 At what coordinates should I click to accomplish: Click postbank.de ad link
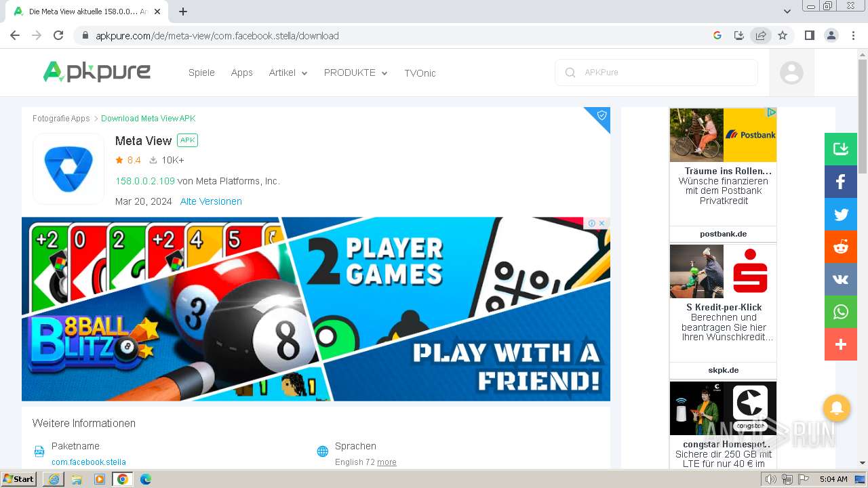[723, 234]
